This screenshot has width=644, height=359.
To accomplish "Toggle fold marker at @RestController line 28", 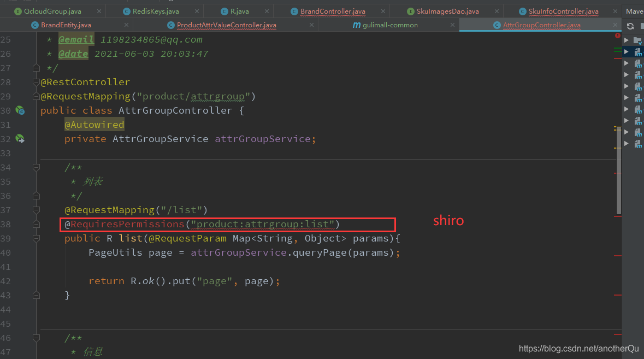I will click(36, 82).
